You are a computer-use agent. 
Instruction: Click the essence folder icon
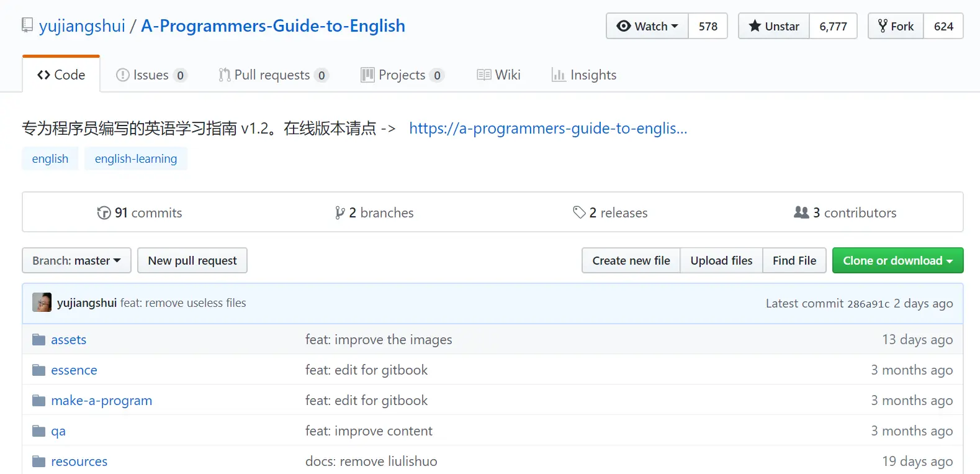tap(39, 370)
